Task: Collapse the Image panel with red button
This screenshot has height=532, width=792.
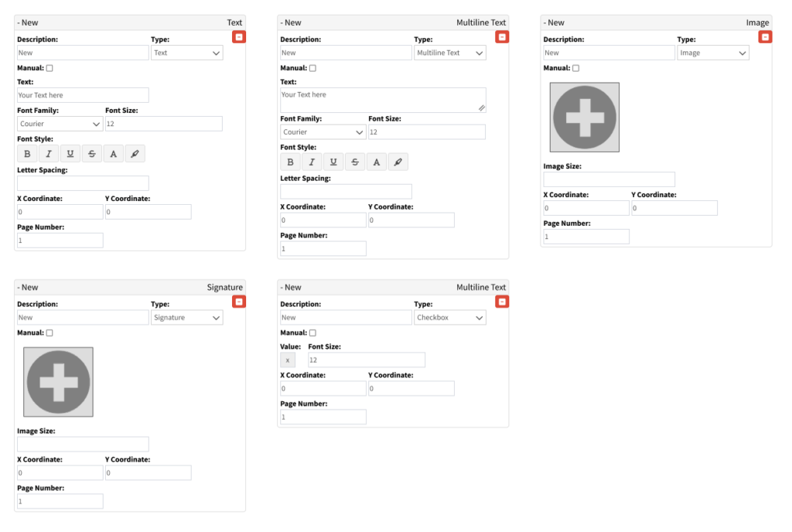Action: tap(765, 37)
